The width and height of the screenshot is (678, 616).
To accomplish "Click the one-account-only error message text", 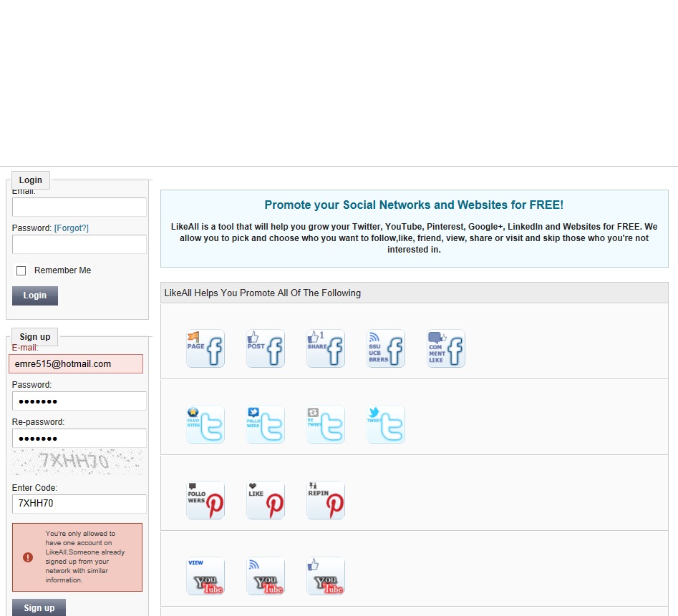I will click(x=84, y=557).
